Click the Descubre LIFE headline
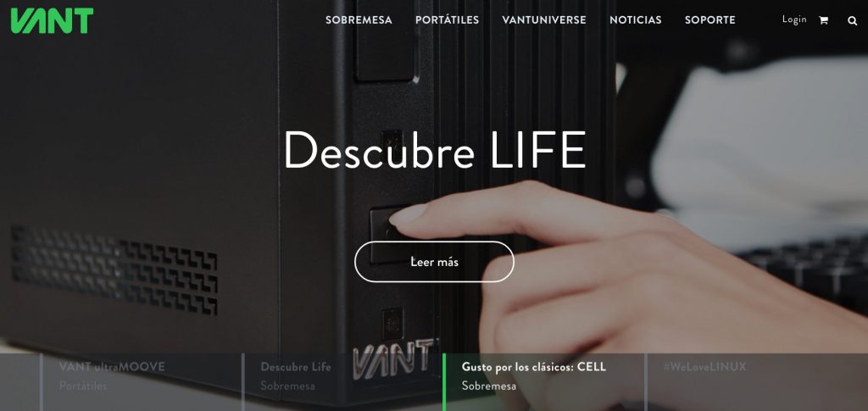The width and height of the screenshot is (868, 411). click(x=435, y=149)
